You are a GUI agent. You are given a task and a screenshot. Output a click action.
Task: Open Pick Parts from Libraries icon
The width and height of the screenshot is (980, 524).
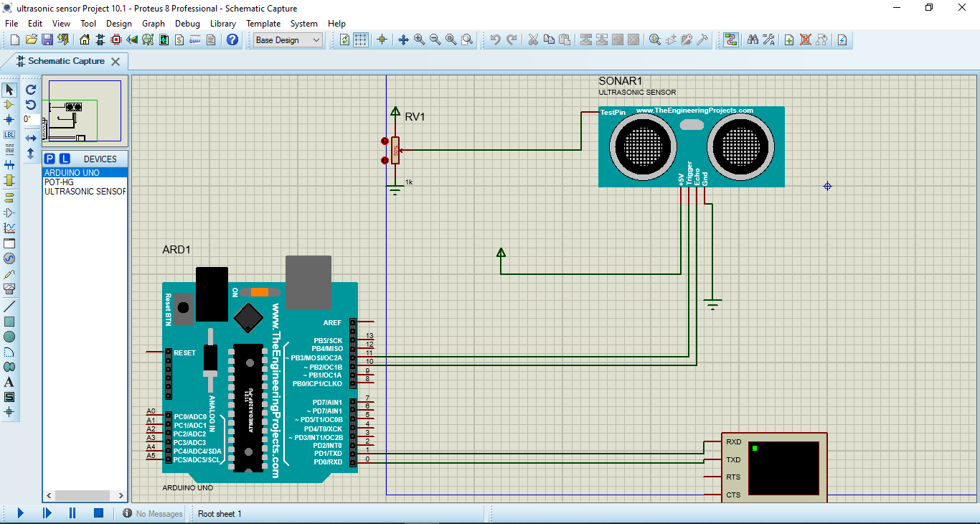click(x=654, y=40)
